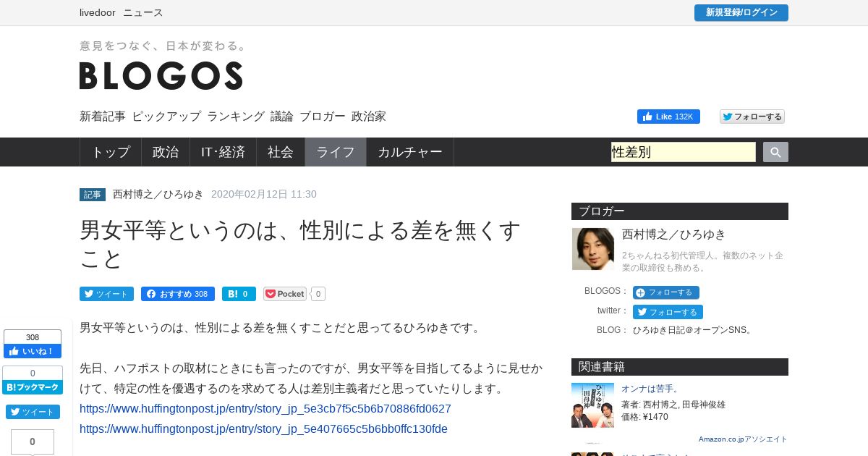Screen dimensions: 868x456
Task: Click slogan 意見をつなぐ、日本が変わる。
Action: (x=163, y=46)
